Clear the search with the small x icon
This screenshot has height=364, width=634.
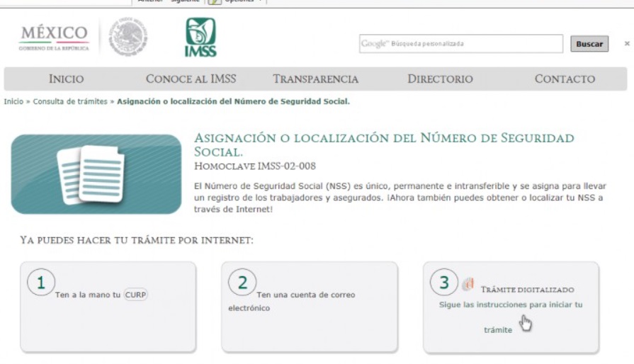[x=626, y=44]
